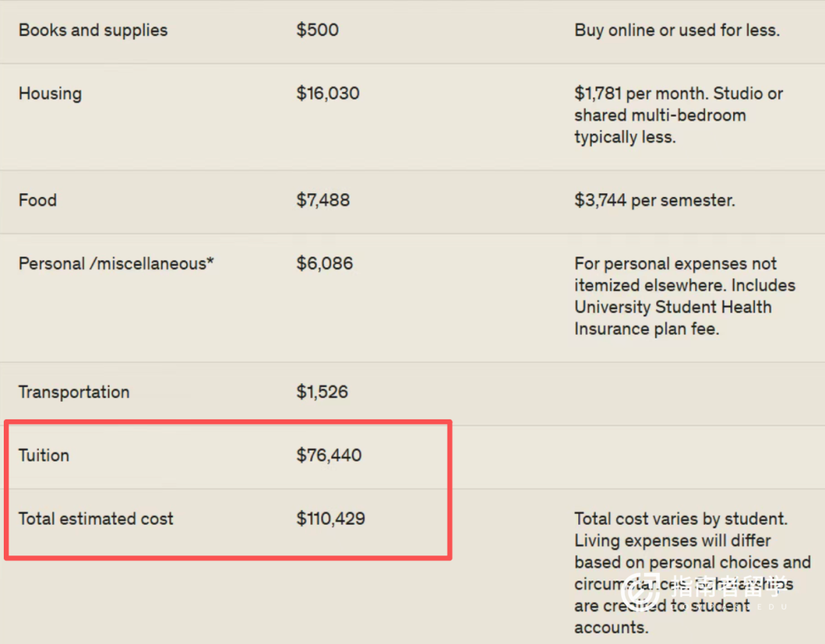
Task: Click the Books and supplies row label
Action: pyautogui.click(x=93, y=31)
